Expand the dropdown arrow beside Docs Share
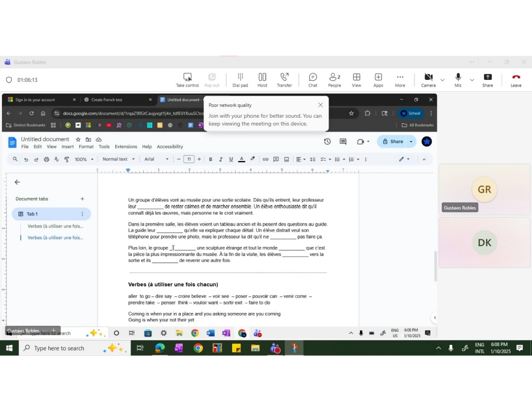 (411, 141)
